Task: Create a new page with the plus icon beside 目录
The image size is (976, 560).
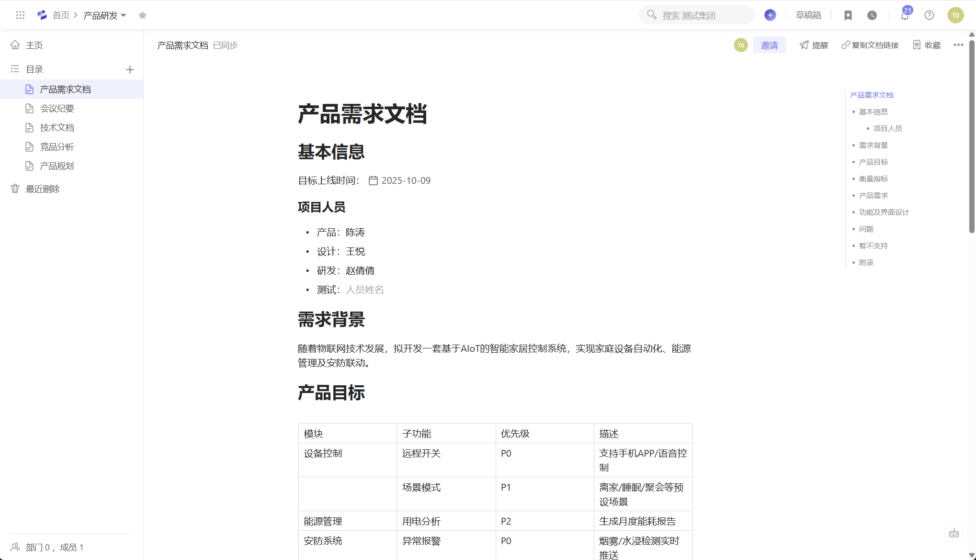Action: pyautogui.click(x=130, y=69)
